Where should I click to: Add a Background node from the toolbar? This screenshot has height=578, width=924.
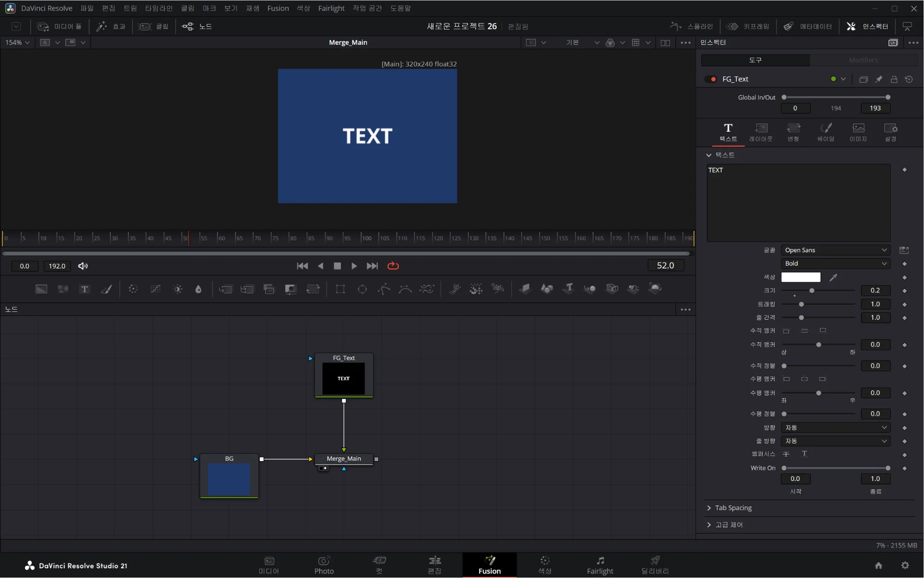click(x=41, y=289)
